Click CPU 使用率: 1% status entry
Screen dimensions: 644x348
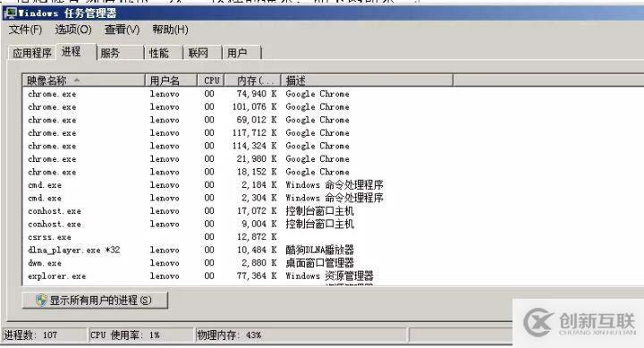tap(125, 335)
